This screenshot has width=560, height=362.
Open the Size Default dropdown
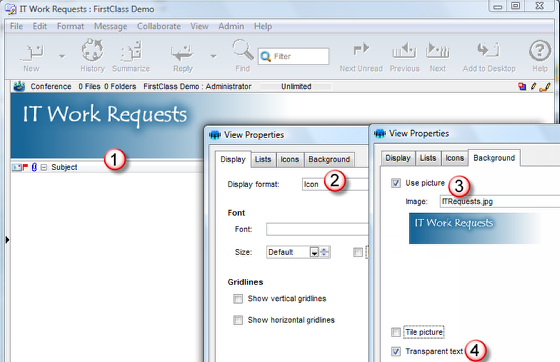point(314,252)
